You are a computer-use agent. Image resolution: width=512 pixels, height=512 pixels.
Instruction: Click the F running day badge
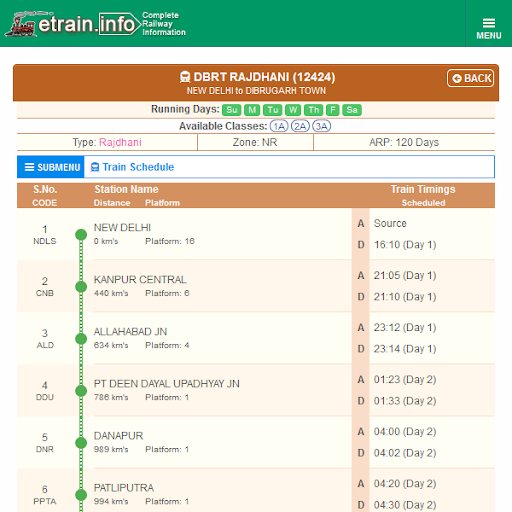(333, 110)
